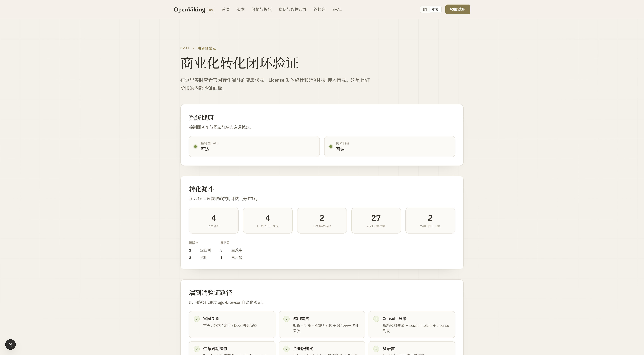This screenshot has height=355, width=644.
Task: Open the 管控台 nav link
Action: click(319, 10)
